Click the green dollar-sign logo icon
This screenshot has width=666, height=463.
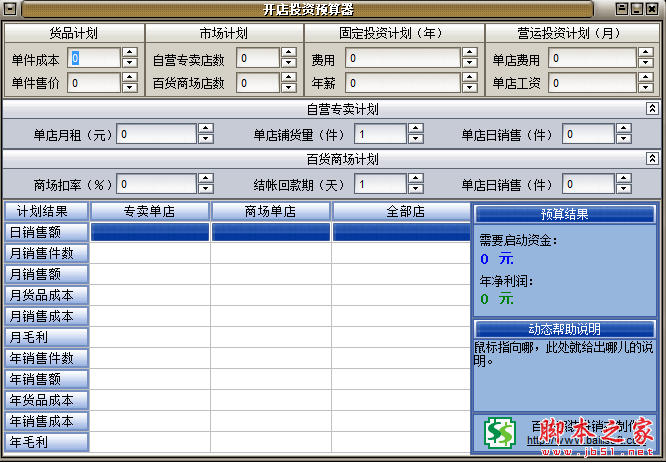point(500,433)
